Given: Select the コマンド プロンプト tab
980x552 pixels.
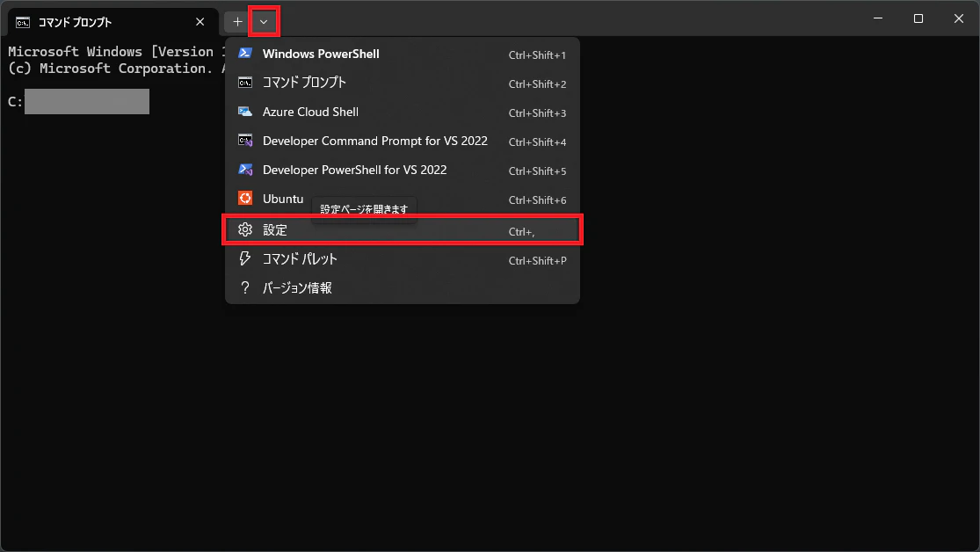Looking at the screenshot, I should click(113, 23).
